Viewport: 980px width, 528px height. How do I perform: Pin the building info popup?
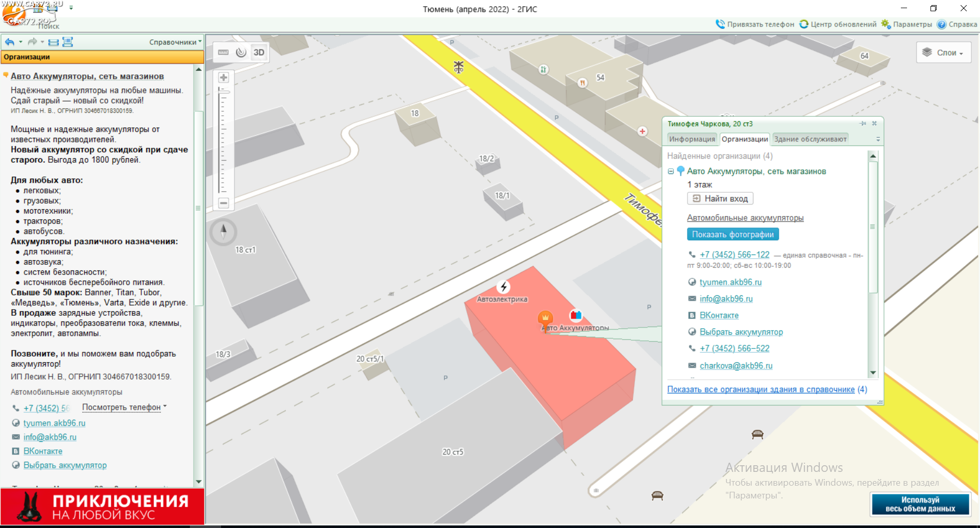click(x=863, y=123)
